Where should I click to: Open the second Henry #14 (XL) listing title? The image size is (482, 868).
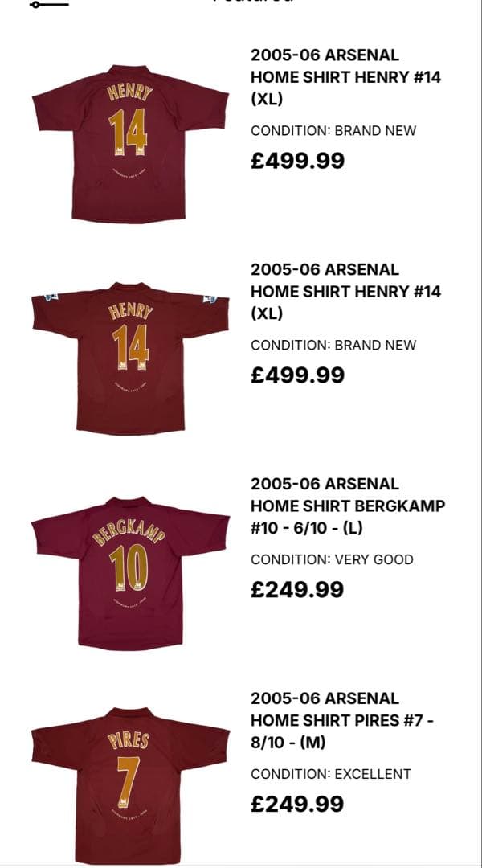click(345, 291)
